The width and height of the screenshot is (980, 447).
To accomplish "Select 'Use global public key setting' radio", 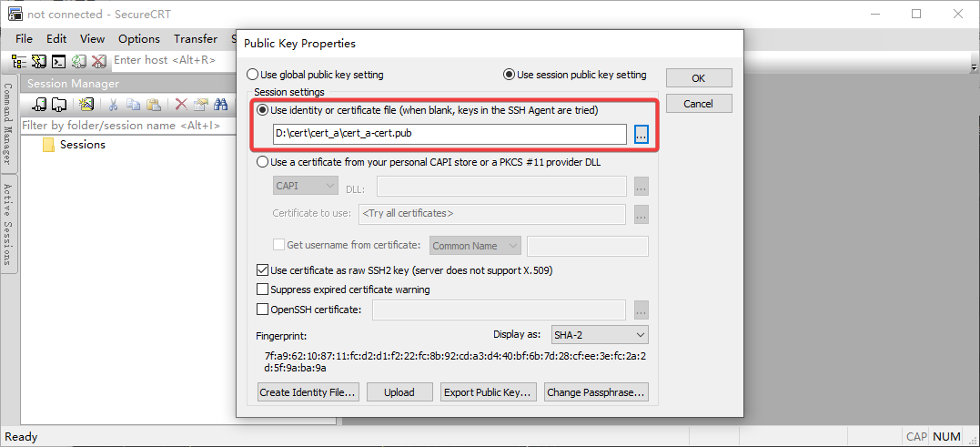I will coord(254,75).
